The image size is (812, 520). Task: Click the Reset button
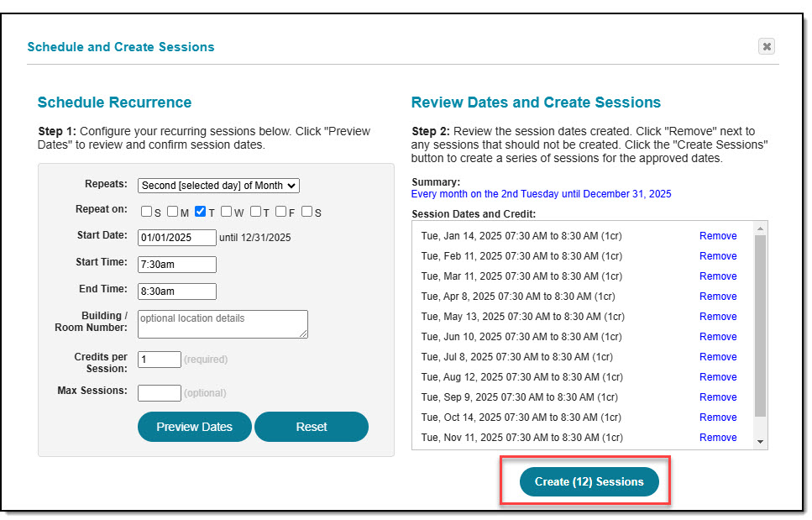coord(312,427)
